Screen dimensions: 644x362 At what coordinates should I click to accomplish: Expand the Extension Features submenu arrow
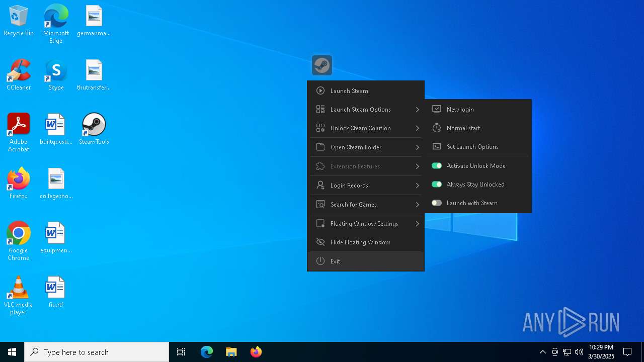[x=417, y=166]
